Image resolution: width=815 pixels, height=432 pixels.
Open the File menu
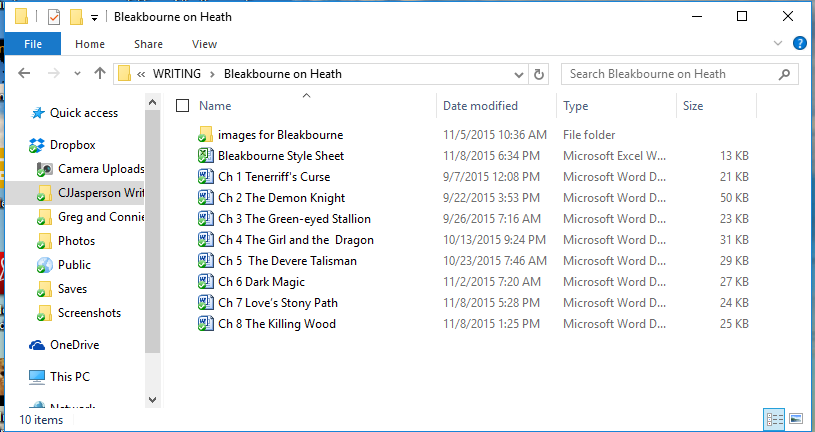pyautogui.click(x=33, y=44)
